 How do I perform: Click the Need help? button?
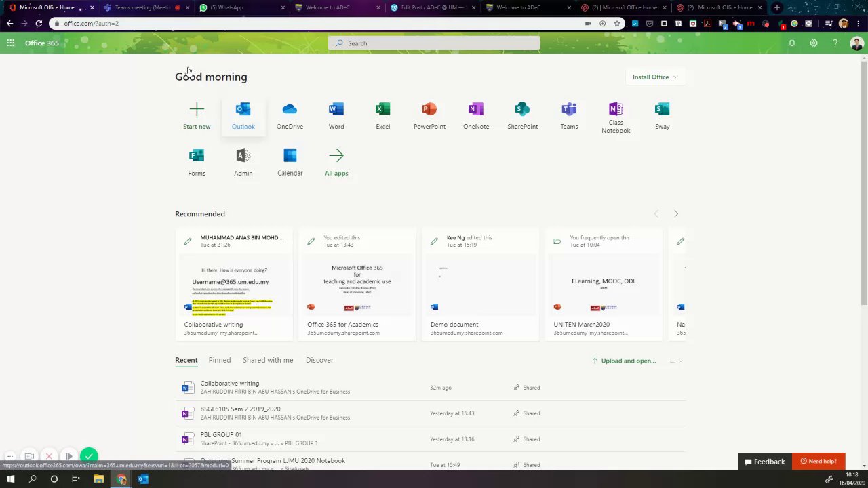pos(818,462)
